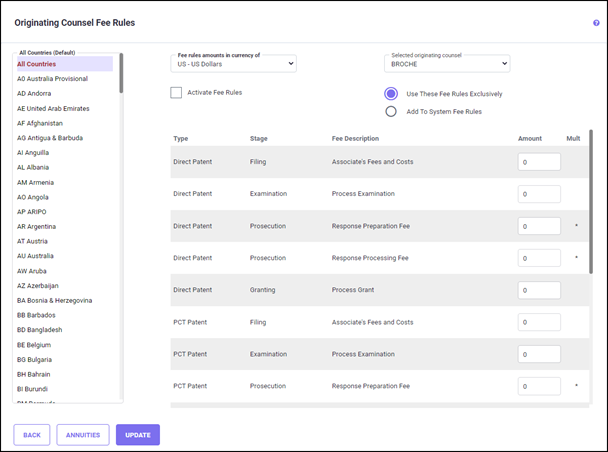
Task: Click the help question mark icon
Action: tap(596, 22)
